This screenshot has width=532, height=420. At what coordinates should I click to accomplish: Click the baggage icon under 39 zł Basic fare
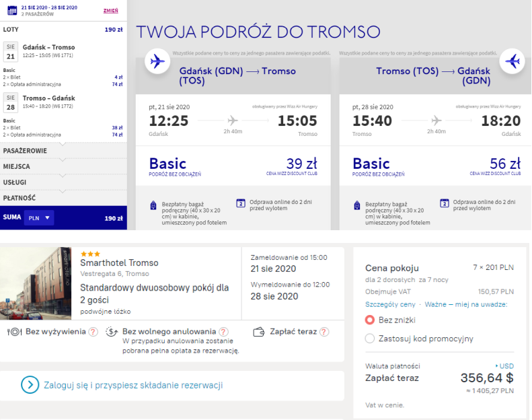coord(153,206)
